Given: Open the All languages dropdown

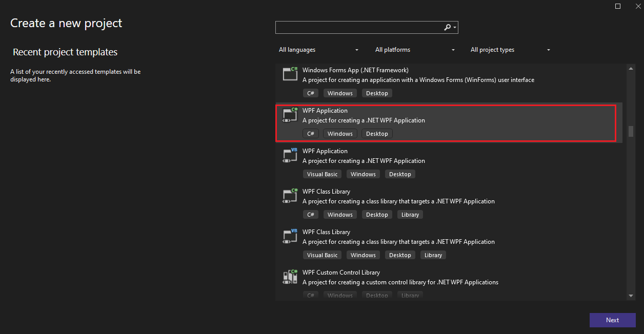Looking at the screenshot, I should point(318,50).
